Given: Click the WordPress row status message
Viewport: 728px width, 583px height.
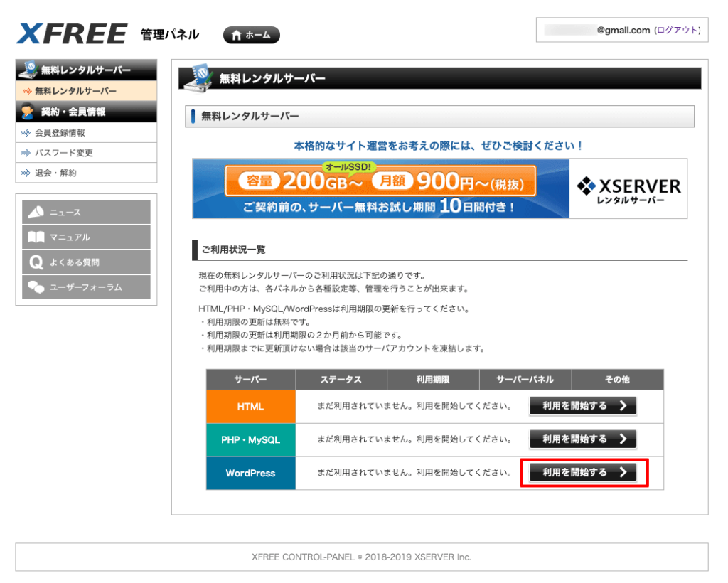Looking at the screenshot, I should pos(414,473).
